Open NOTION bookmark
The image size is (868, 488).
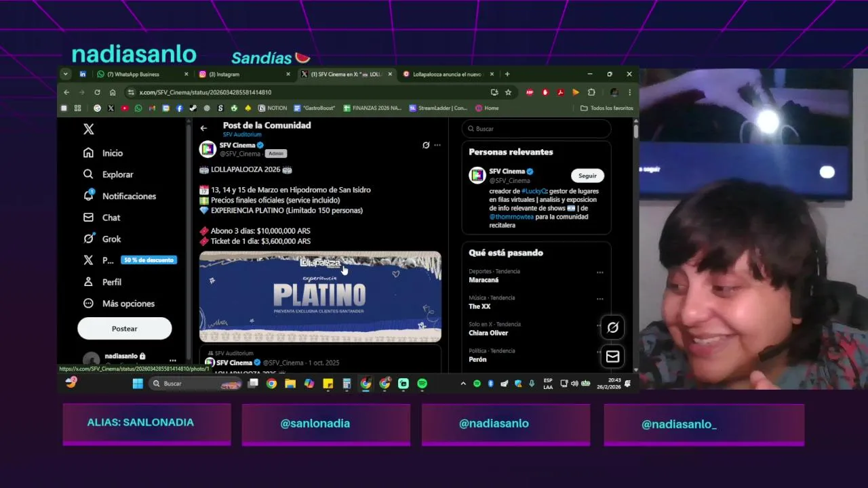click(273, 108)
